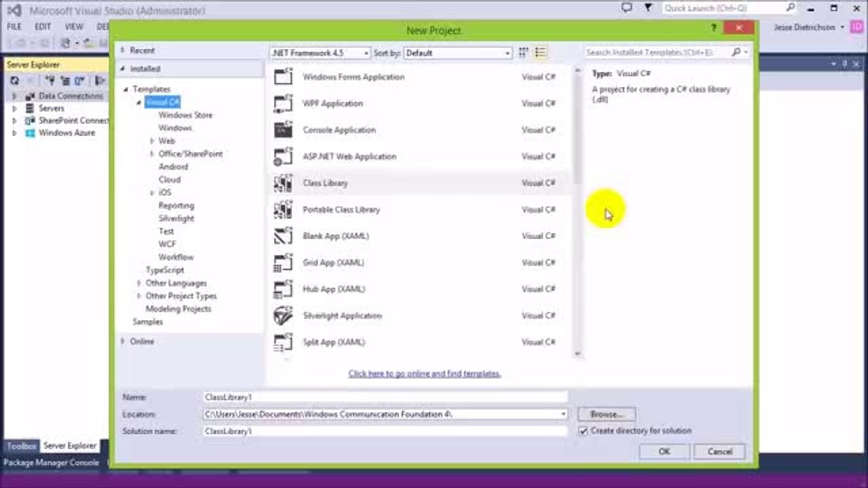868x488 pixels.
Task: Expand Data Connections in Server Explorer
Action: coord(14,96)
